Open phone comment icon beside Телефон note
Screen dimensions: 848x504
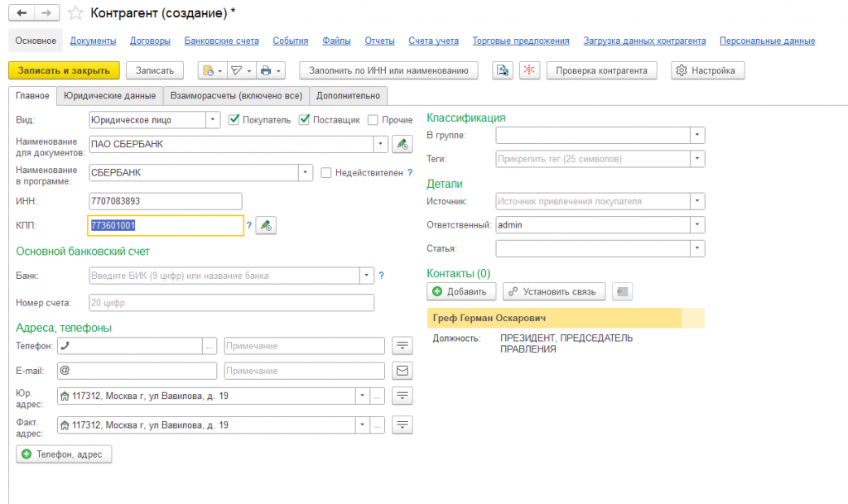coord(402,345)
